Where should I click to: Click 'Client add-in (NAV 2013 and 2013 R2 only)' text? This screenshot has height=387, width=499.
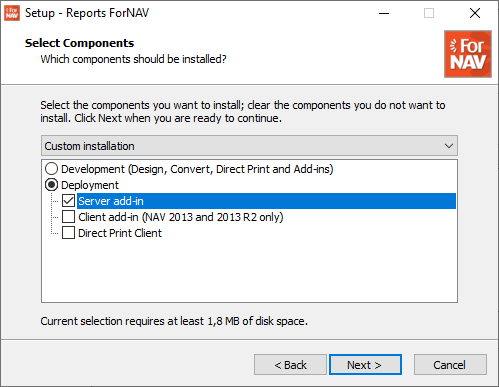181,217
